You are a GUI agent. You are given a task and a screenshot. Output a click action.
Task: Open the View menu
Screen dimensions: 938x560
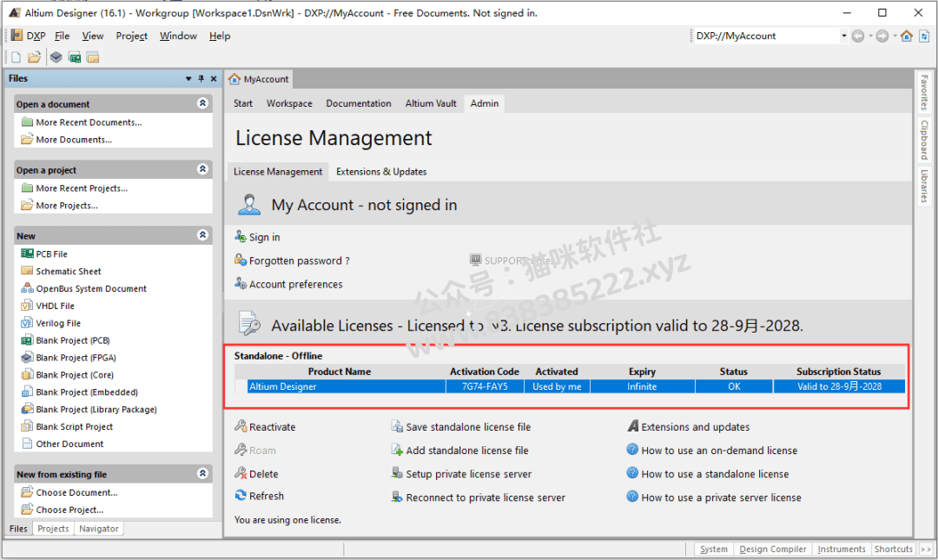pos(93,36)
